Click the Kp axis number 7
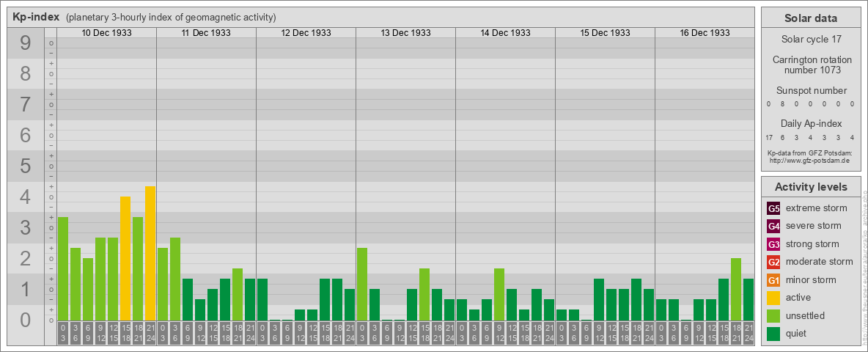The height and width of the screenshot is (352, 868). tap(26, 105)
